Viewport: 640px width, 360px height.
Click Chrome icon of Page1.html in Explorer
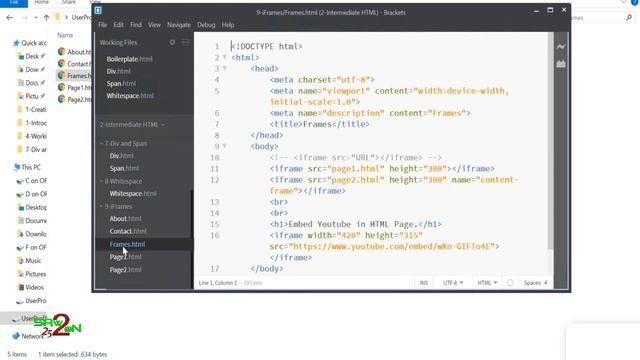pos(62,87)
